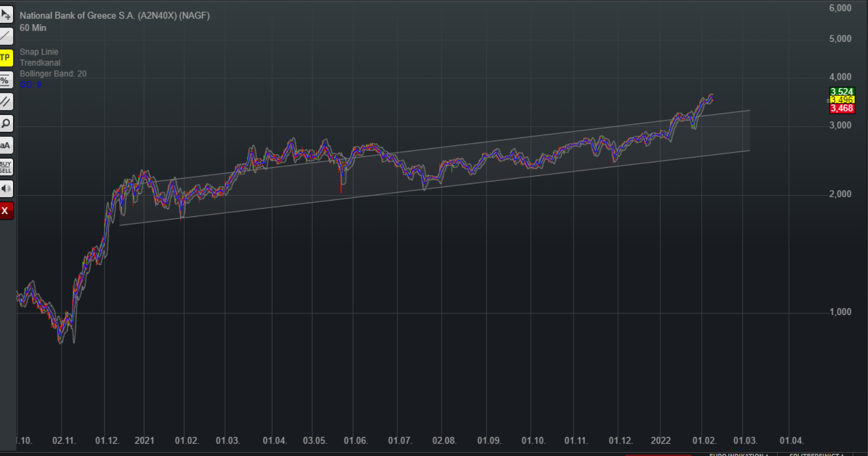Select the percent measurement tool
This screenshot has height=456, width=868.
pyautogui.click(x=5, y=80)
